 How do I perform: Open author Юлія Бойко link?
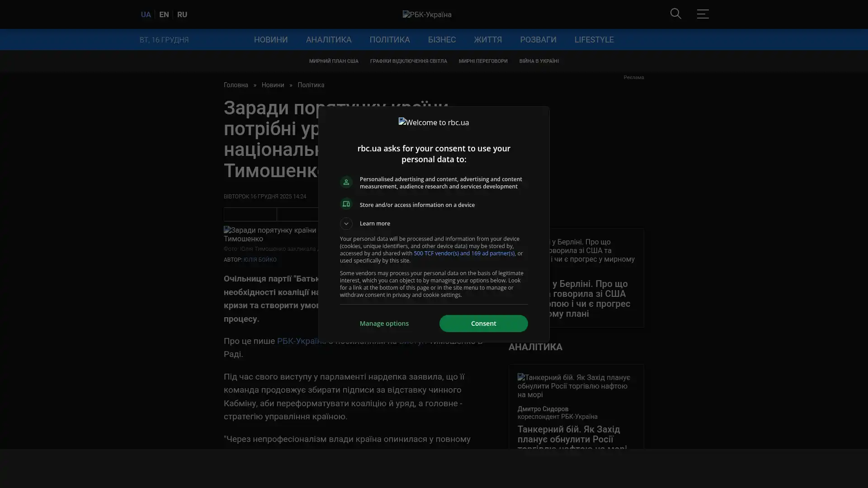coord(259,260)
